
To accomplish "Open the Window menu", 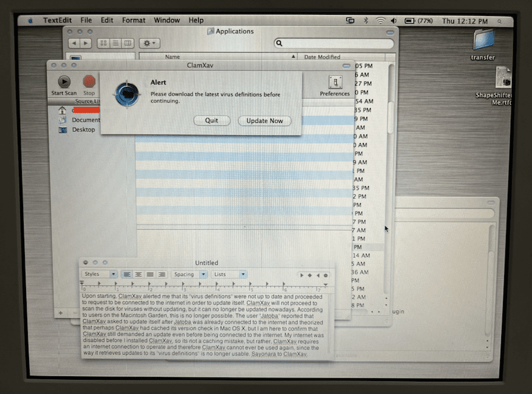I will (x=167, y=20).
